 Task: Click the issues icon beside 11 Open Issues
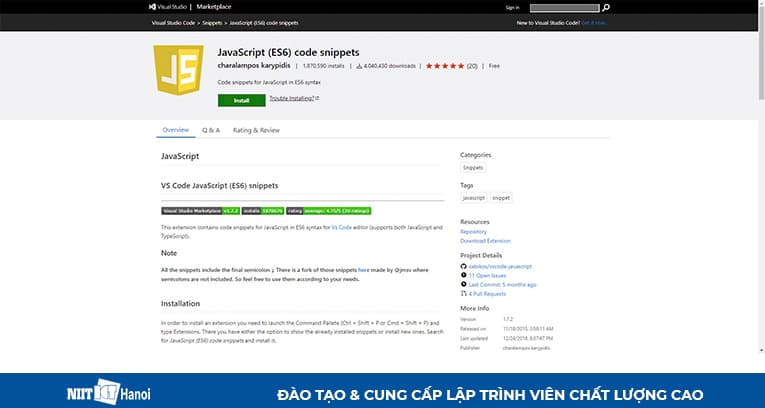tap(463, 275)
